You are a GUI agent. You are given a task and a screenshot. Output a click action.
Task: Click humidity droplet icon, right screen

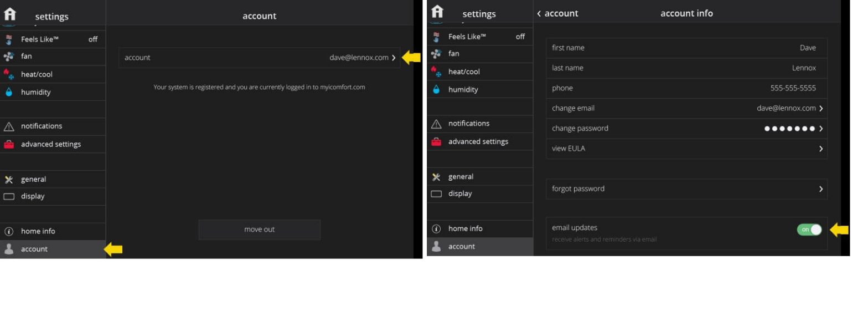pos(436,89)
